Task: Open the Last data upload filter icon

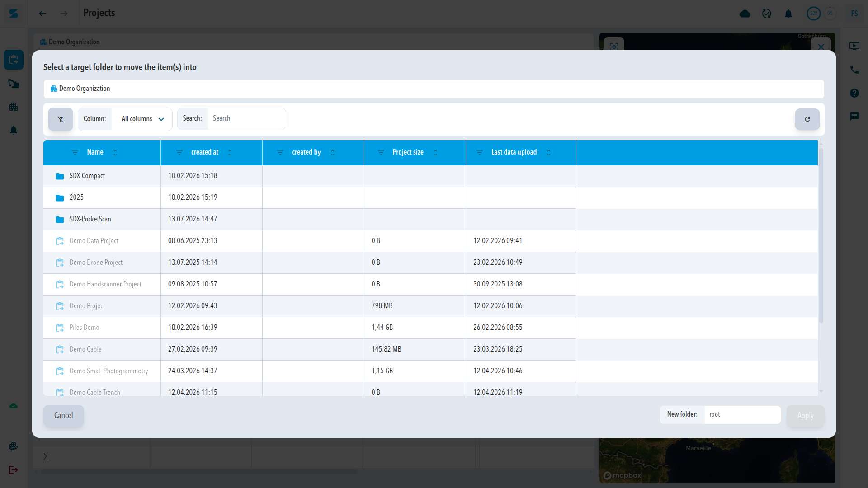Action: 480,153
